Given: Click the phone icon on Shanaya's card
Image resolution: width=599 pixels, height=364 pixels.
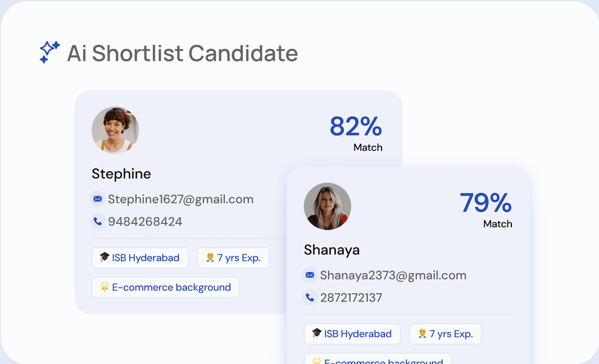Looking at the screenshot, I should [309, 297].
